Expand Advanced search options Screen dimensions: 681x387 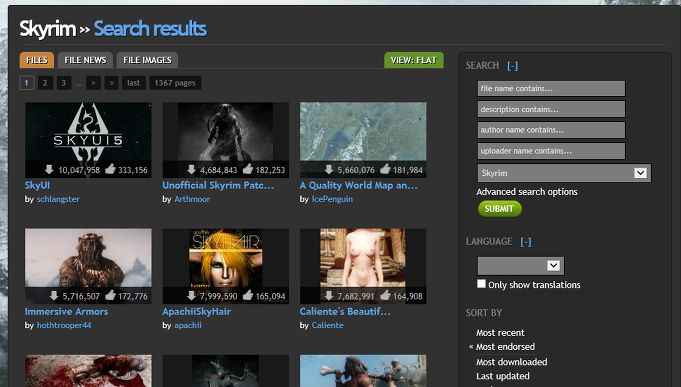pyautogui.click(x=527, y=192)
